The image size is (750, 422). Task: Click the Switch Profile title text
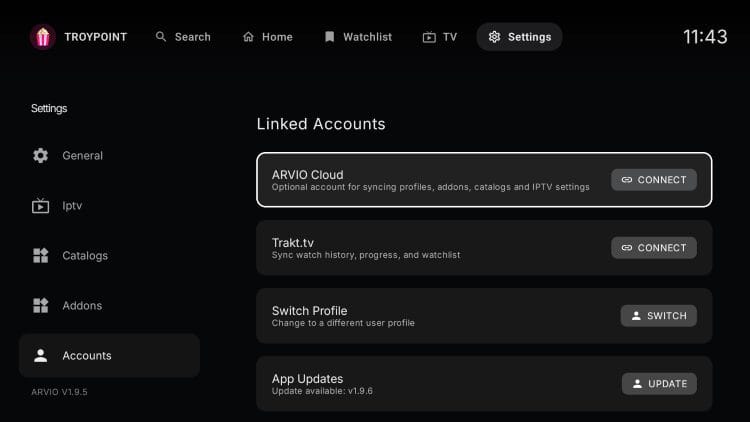(309, 311)
